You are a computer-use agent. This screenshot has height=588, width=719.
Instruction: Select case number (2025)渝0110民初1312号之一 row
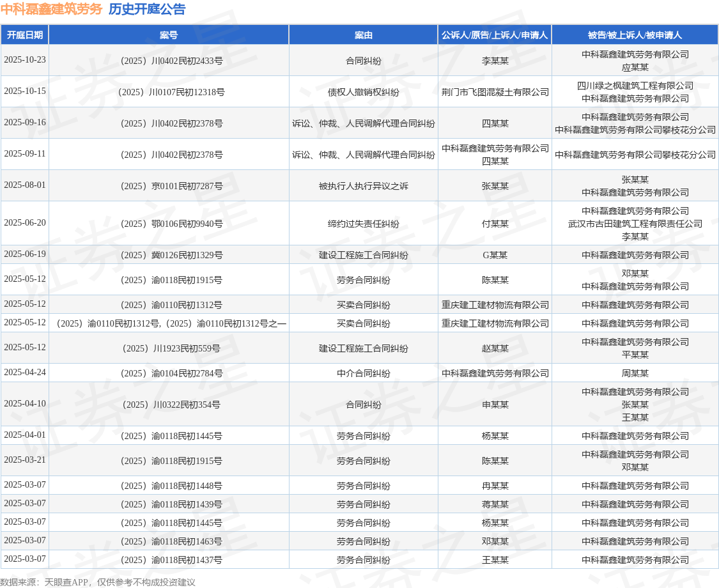pos(169,323)
